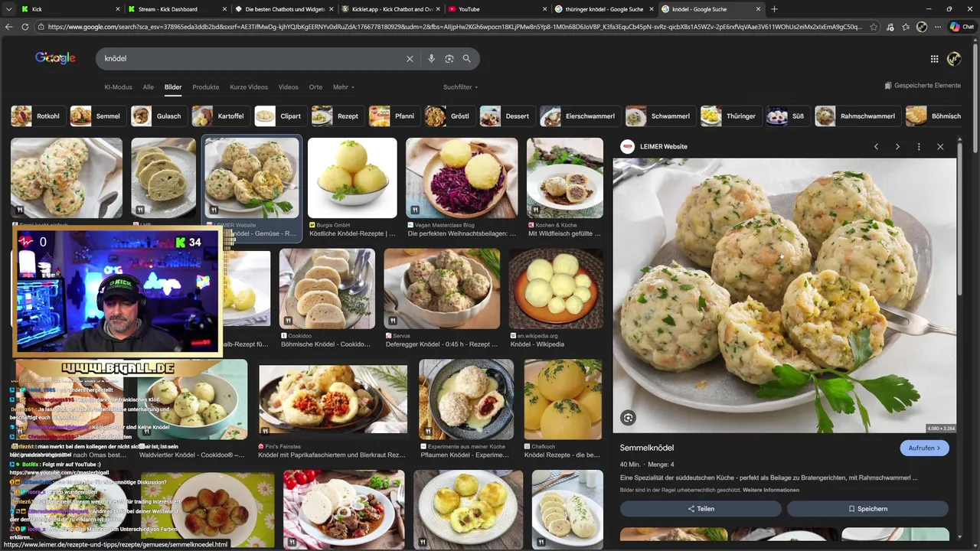Start voice search with the microphone icon
The width and height of the screenshot is (980, 551).
click(x=431, y=58)
